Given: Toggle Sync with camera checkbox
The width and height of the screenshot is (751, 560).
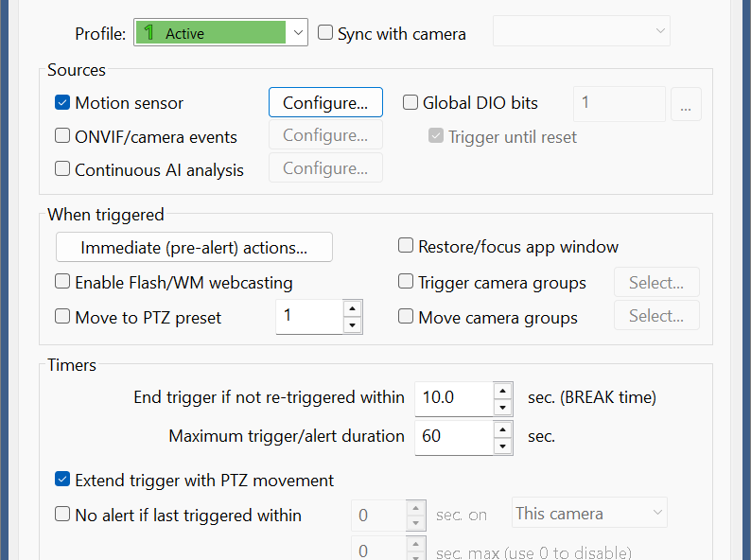Looking at the screenshot, I should 325,32.
